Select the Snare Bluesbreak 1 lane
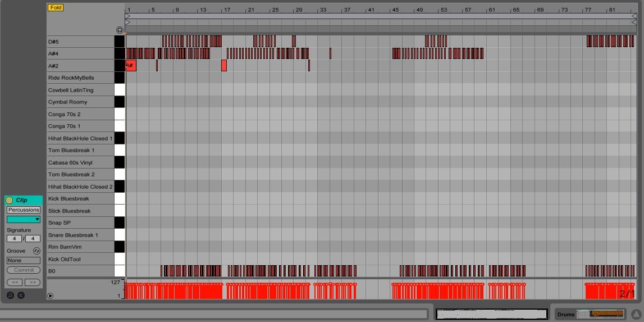 80,235
